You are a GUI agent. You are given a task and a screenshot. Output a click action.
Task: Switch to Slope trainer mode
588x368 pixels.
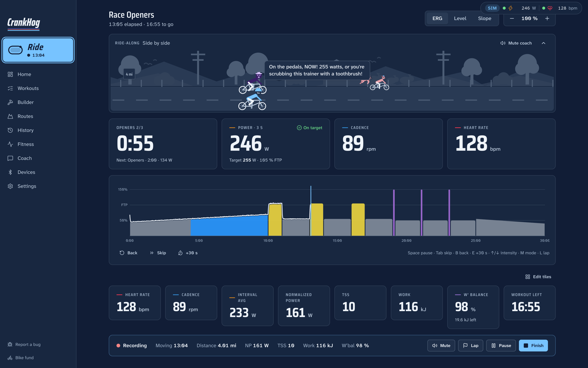pyautogui.click(x=485, y=19)
